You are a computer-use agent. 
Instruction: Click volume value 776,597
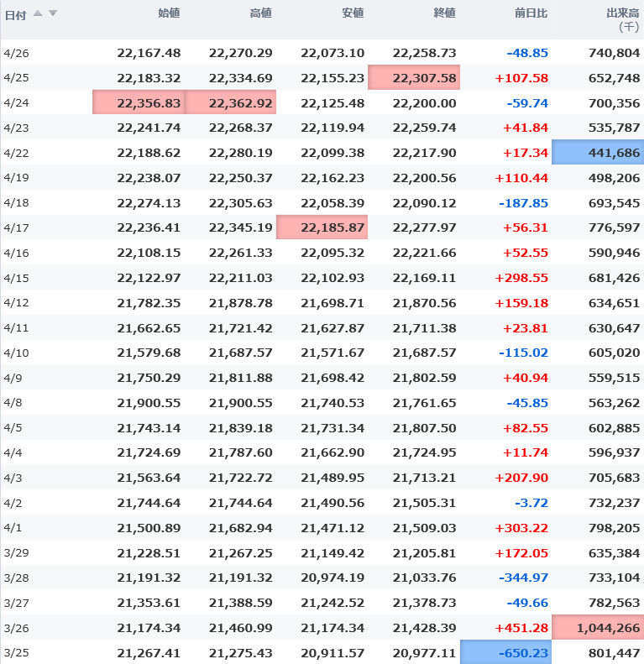[615, 227]
